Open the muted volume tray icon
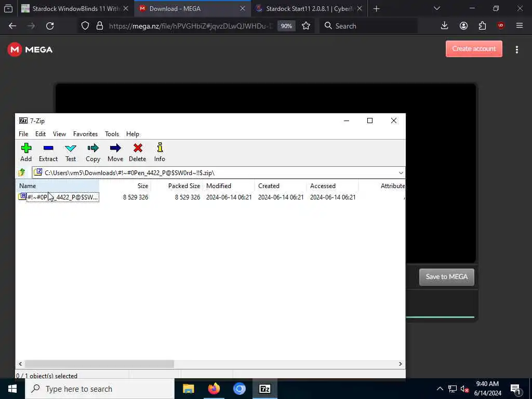 (x=464, y=389)
